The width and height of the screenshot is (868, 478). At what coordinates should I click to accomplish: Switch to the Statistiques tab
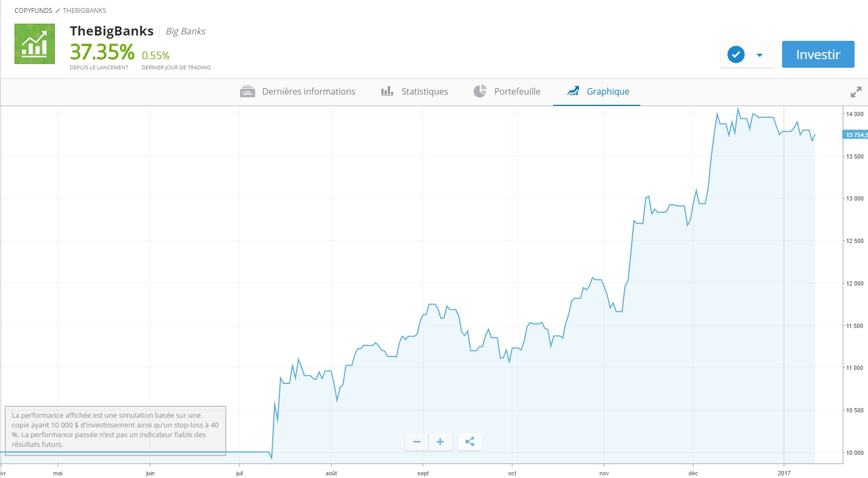[424, 91]
